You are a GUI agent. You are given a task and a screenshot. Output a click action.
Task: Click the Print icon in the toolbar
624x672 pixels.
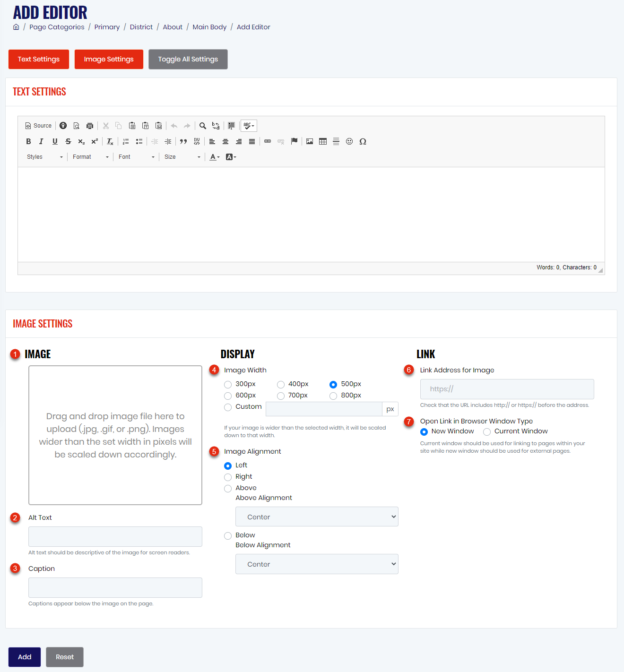90,126
